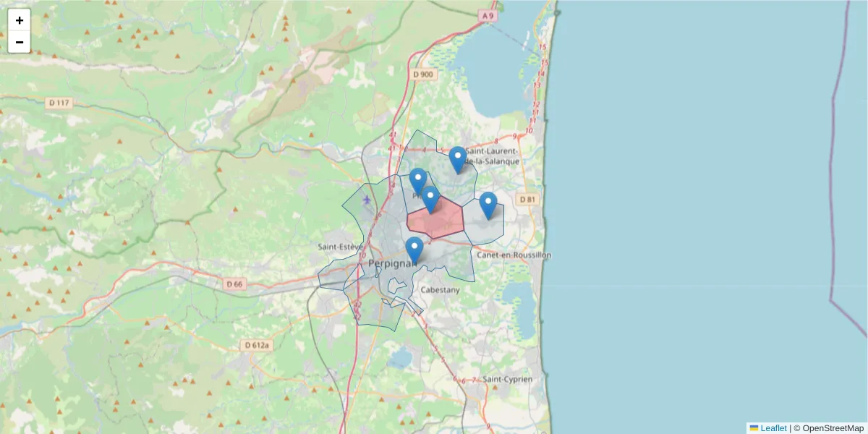Click the Saint-Estève town label

tap(340, 247)
